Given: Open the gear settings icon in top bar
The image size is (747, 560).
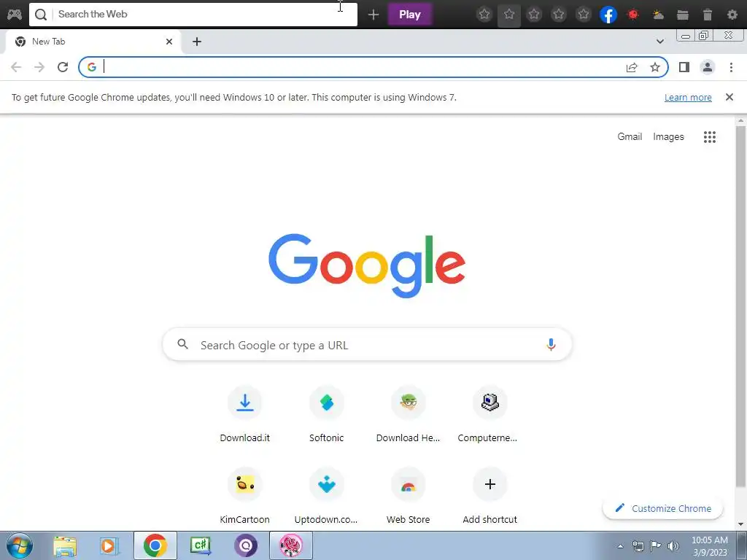Looking at the screenshot, I should (732, 15).
